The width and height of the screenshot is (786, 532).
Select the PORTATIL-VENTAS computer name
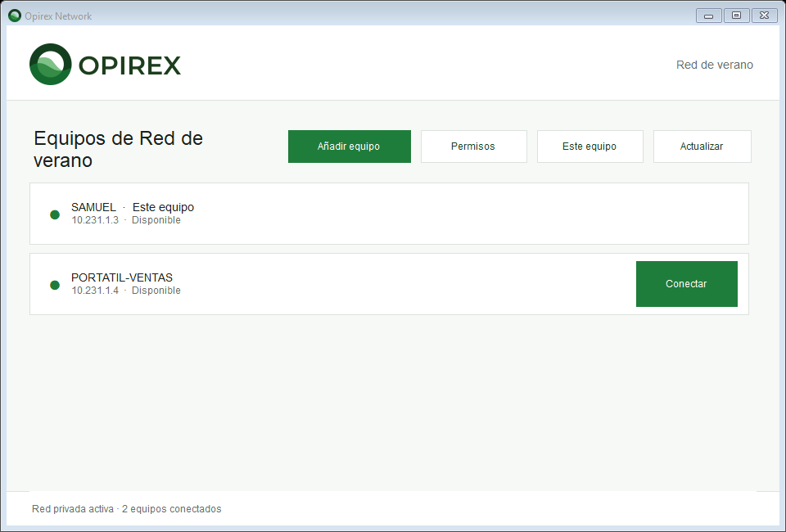[x=122, y=277]
